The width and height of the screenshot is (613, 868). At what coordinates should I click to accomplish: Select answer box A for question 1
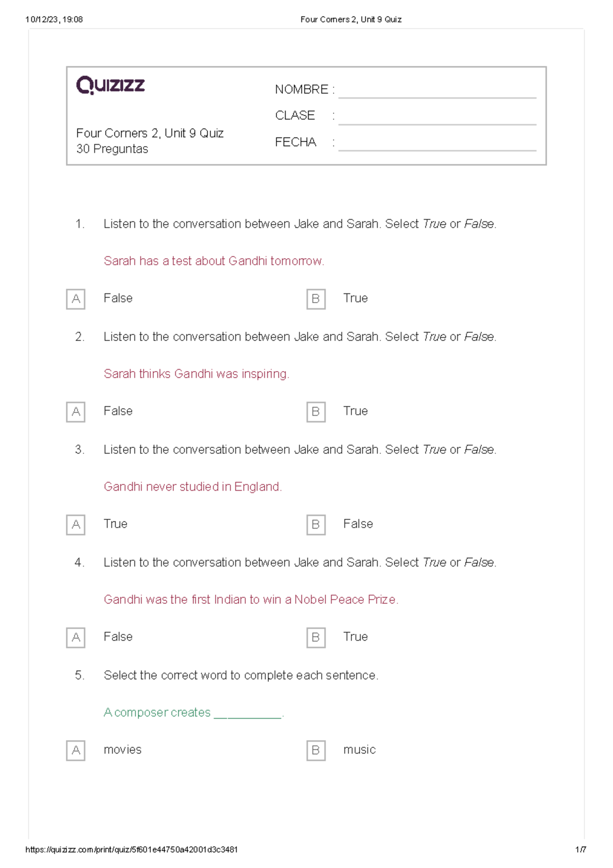tap(76, 299)
